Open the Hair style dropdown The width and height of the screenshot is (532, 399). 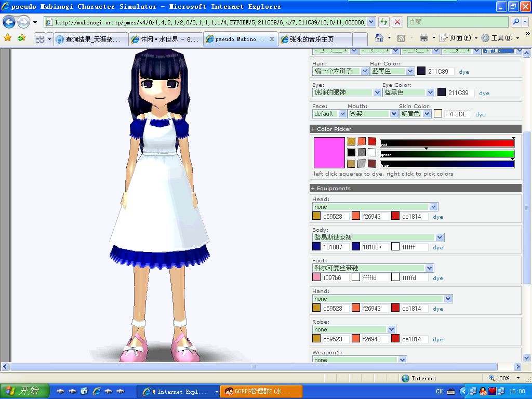coord(340,71)
